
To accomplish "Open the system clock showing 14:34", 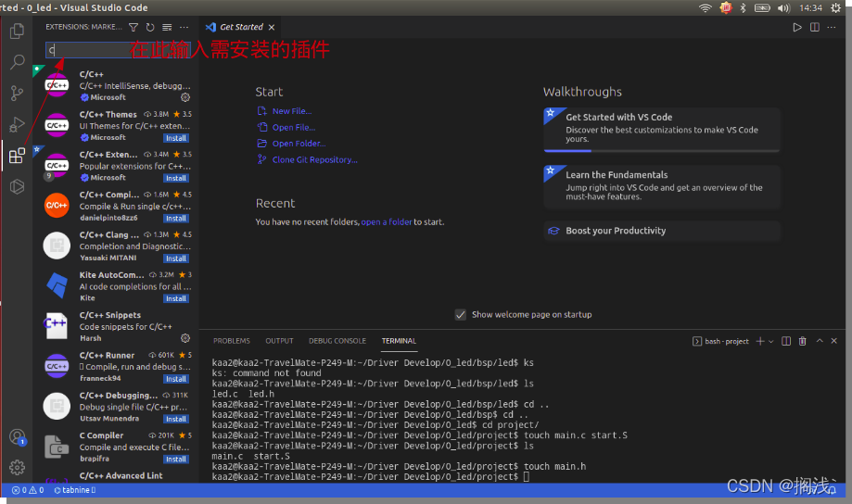I will tap(810, 7).
